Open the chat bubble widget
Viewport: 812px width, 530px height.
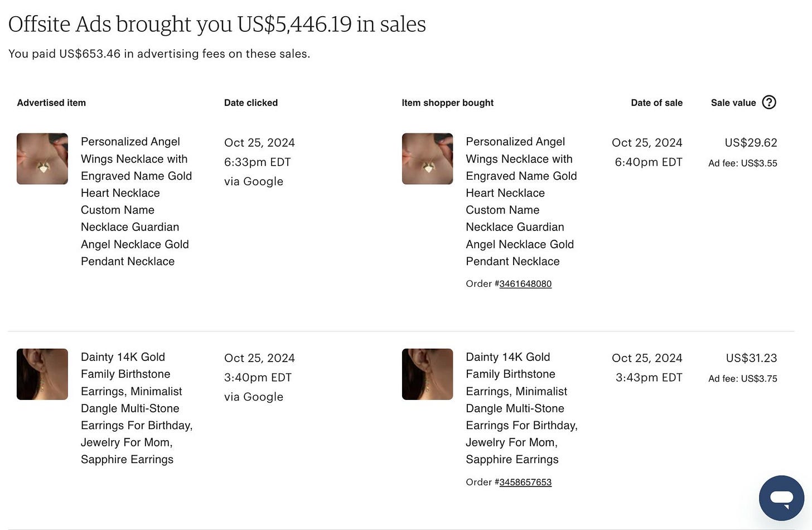pos(781,498)
